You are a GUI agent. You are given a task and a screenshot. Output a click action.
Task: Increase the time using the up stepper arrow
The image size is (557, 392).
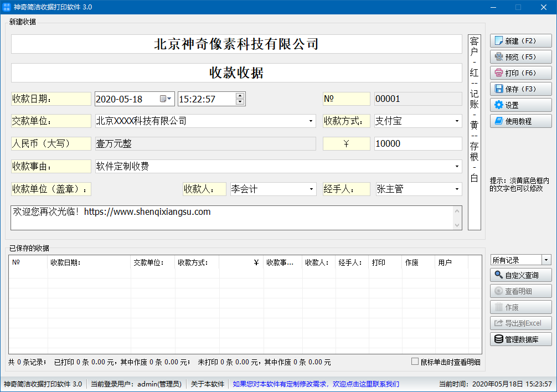(239, 96)
